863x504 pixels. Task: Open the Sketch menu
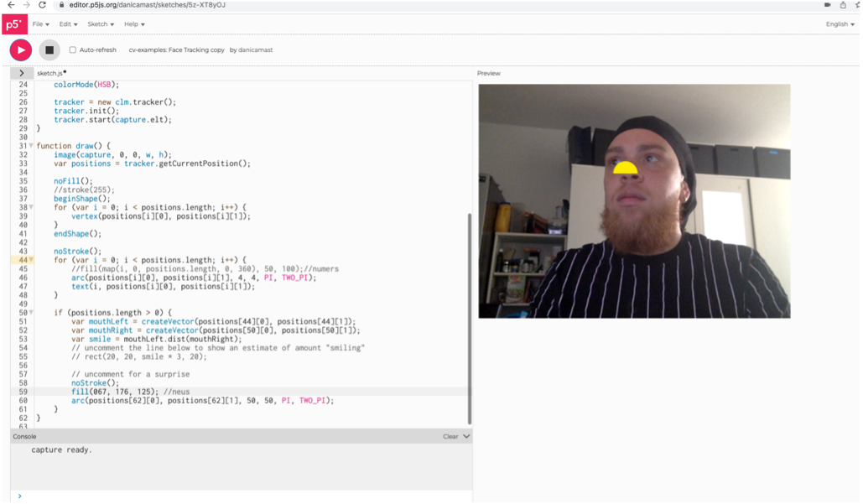click(101, 24)
